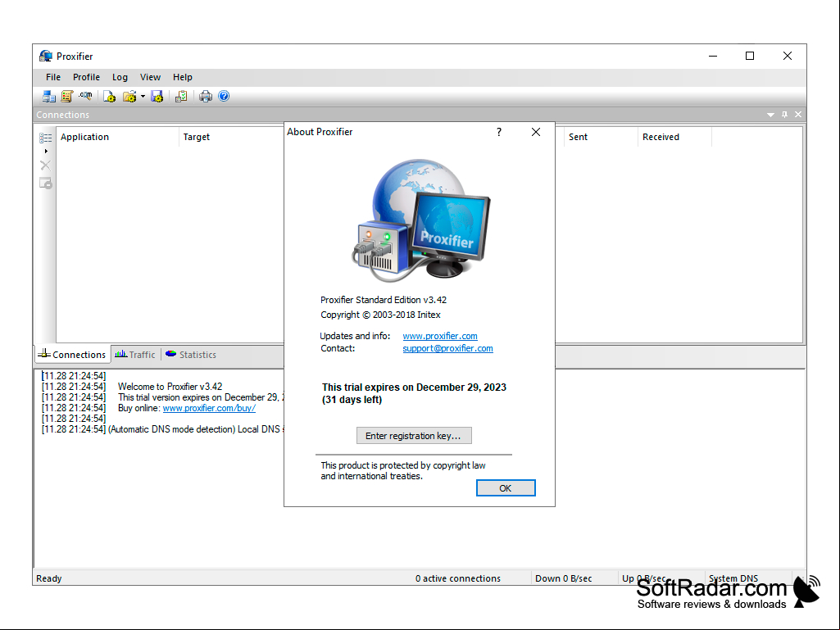
Task: Click the About dialog question mark help button
Action: click(499, 132)
